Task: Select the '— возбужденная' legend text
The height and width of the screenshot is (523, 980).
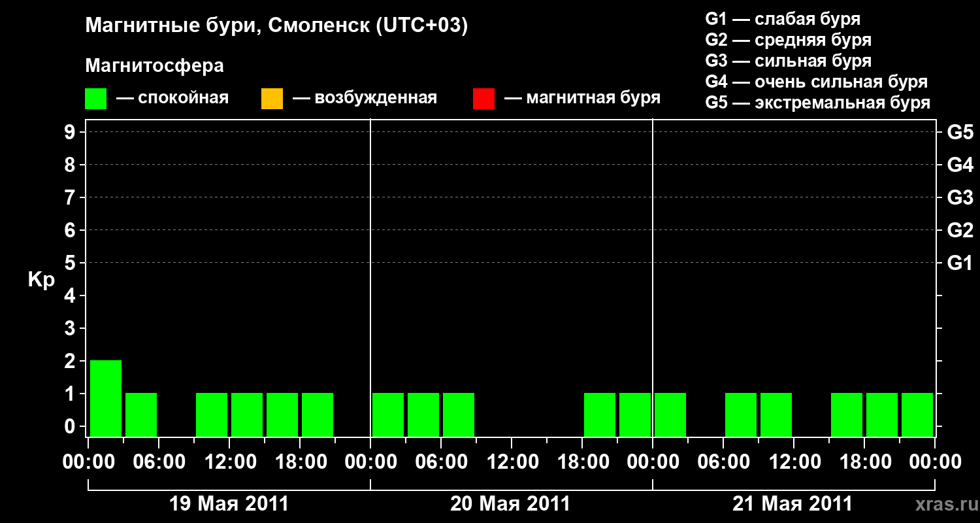Action: pos(365,98)
